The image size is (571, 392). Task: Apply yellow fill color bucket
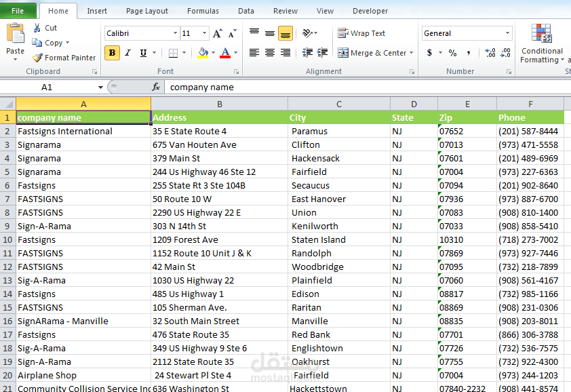[x=203, y=53]
